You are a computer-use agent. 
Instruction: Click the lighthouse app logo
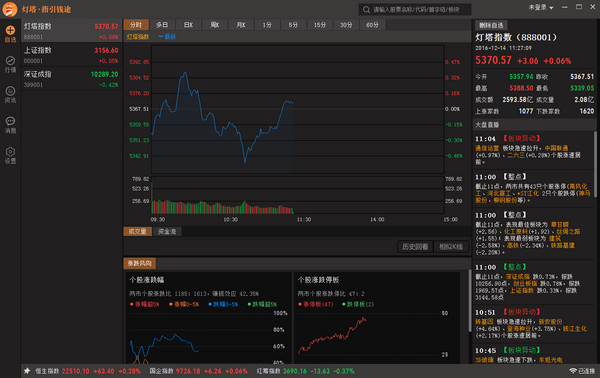10,9
